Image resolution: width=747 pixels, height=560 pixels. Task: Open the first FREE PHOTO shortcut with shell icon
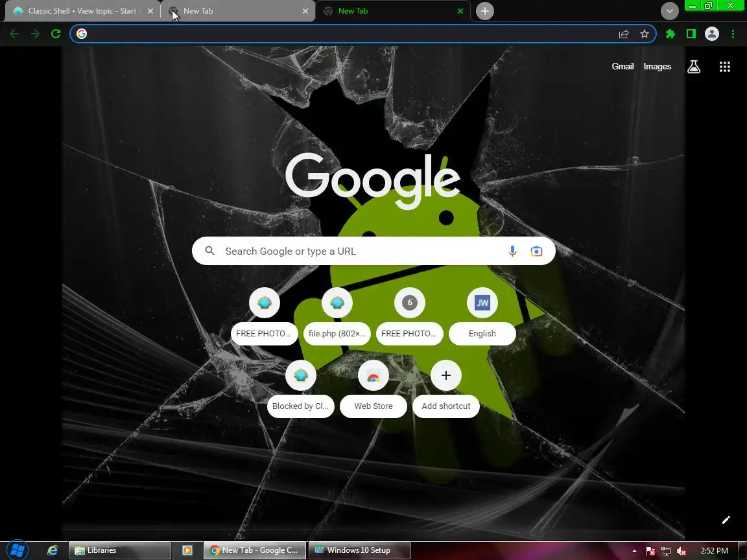(x=265, y=316)
